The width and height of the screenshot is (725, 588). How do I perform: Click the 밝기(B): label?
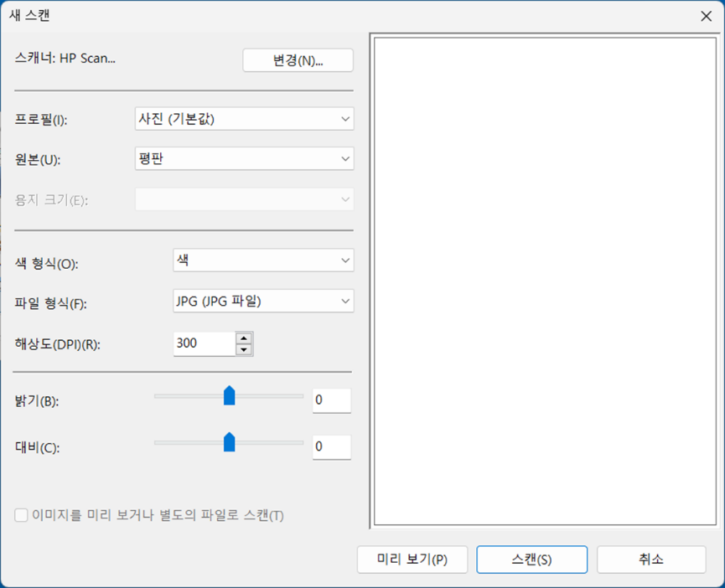pos(37,401)
